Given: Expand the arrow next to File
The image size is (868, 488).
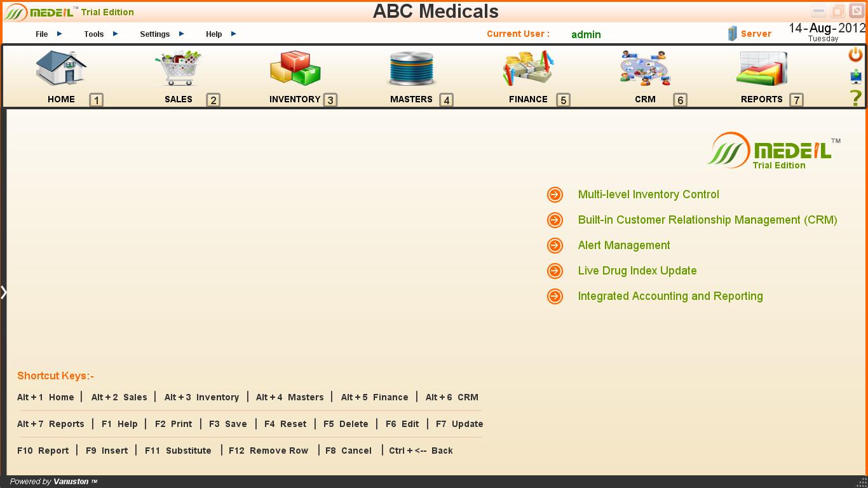Looking at the screenshot, I should pyautogui.click(x=60, y=34).
